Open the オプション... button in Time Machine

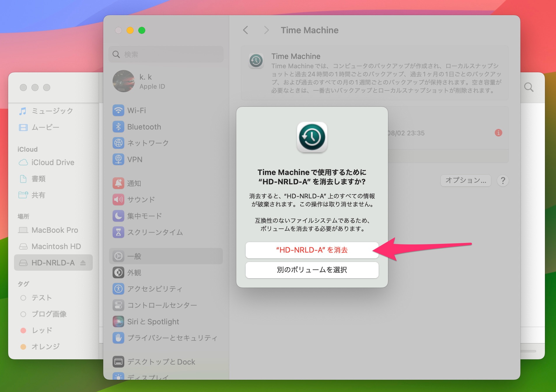point(466,181)
